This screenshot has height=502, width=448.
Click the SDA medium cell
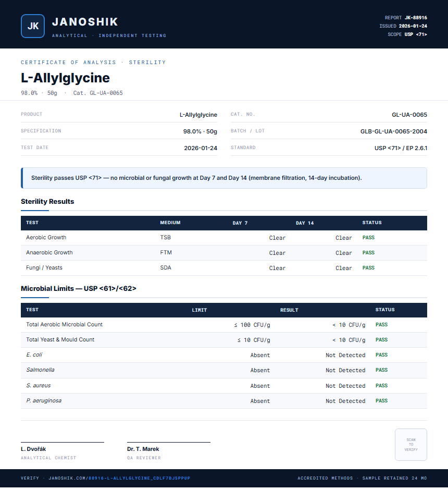pos(166,267)
